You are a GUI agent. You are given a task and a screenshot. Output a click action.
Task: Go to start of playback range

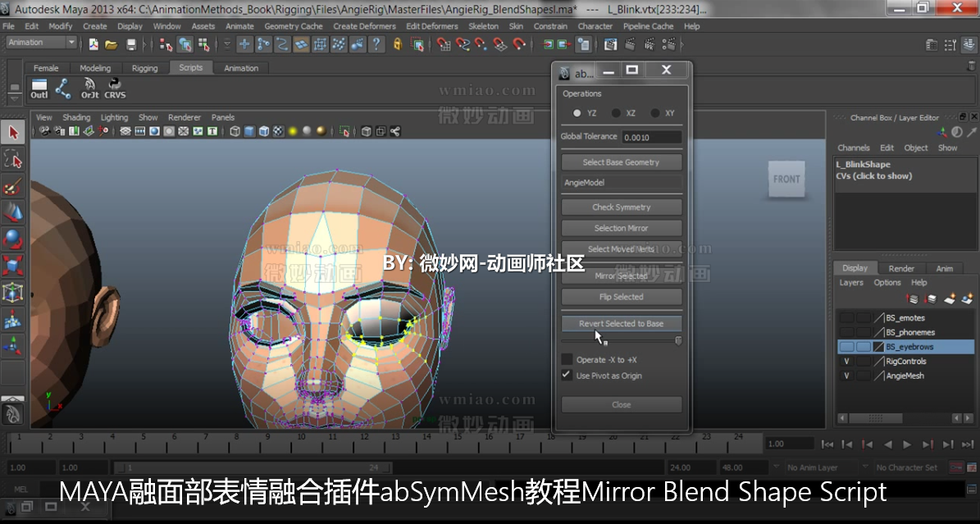pyautogui.click(x=827, y=444)
